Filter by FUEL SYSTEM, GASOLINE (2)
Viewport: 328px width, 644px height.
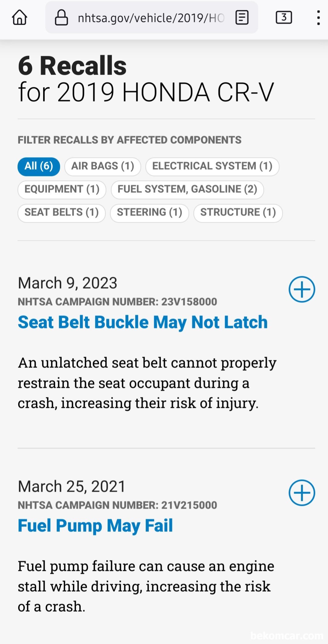tap(187, 190)
